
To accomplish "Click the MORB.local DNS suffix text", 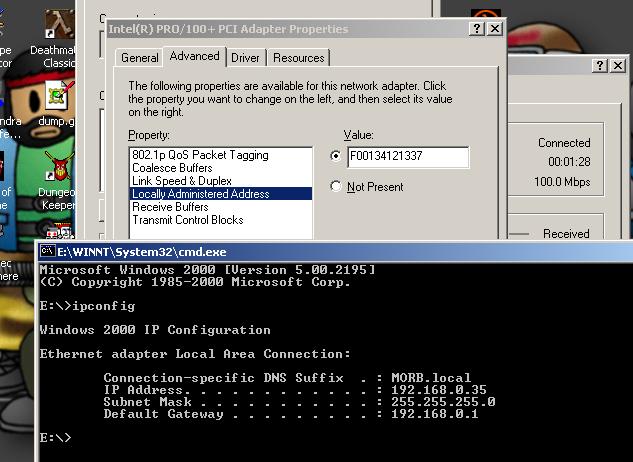I will (x=431, y=378).
